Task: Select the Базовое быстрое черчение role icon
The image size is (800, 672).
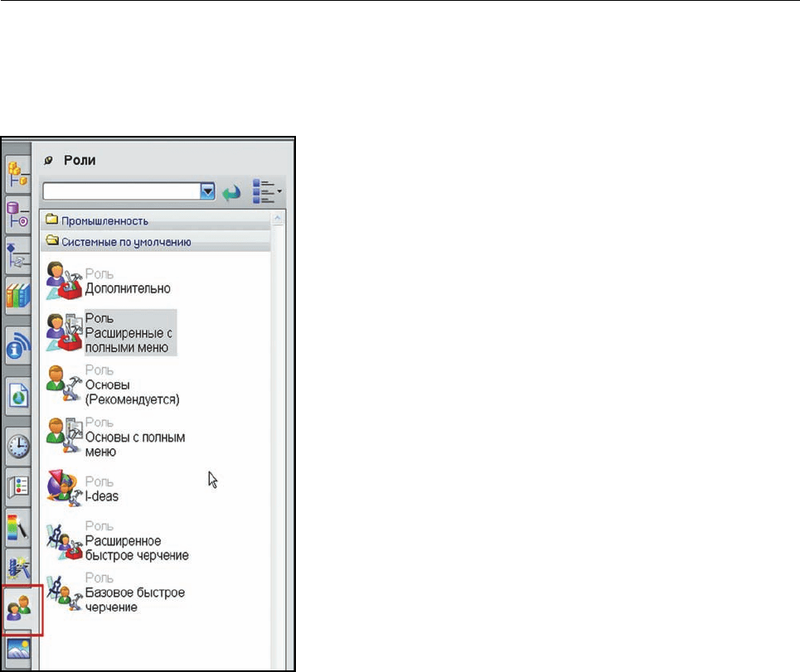Action: point(64,592)
